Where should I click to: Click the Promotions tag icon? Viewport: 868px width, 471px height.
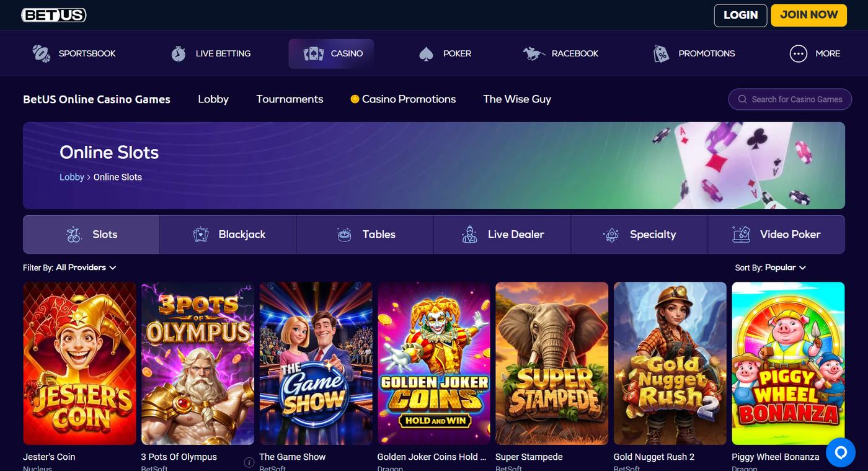coord(662,53)
